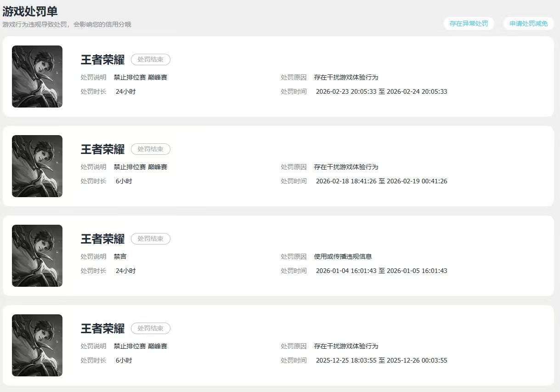
Task: Click 处罚结束 badge on the 2026-02-18 card
Action: coord(151,149)
